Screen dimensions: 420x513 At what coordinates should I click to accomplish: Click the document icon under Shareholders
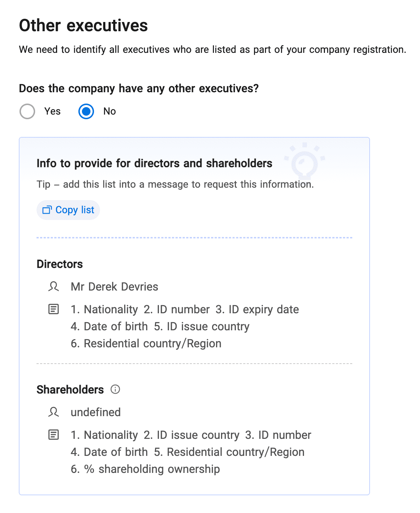[54, 435]
